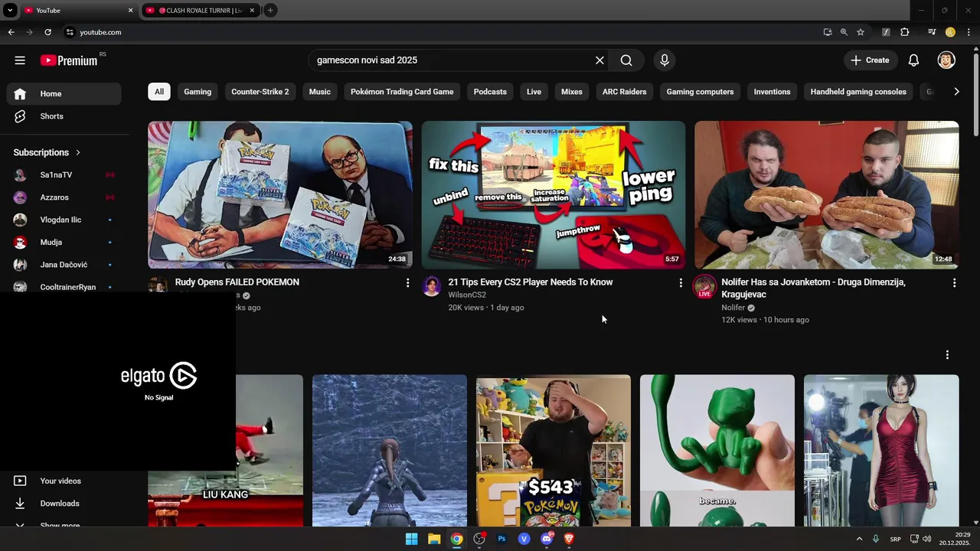Go to Home in the sidebar

(x=64, y=93)
